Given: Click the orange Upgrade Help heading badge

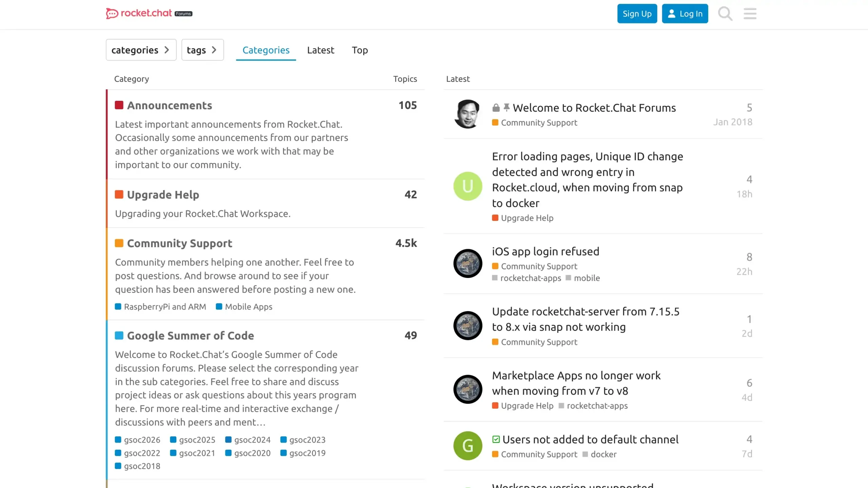Looking at the screenshot, I should tap(119, 194).
